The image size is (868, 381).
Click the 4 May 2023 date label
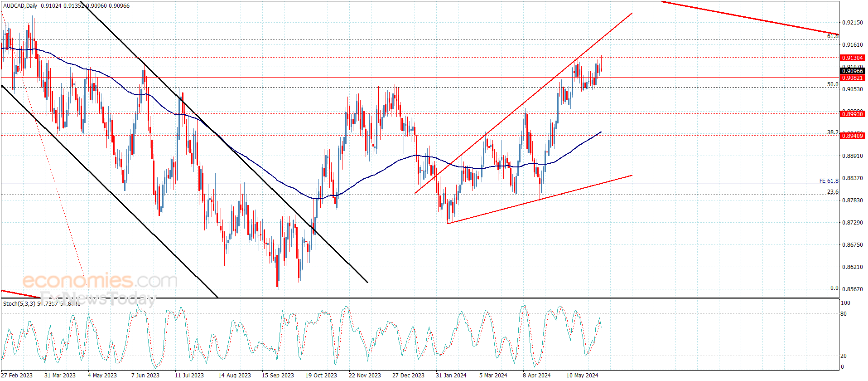[102, 375]
